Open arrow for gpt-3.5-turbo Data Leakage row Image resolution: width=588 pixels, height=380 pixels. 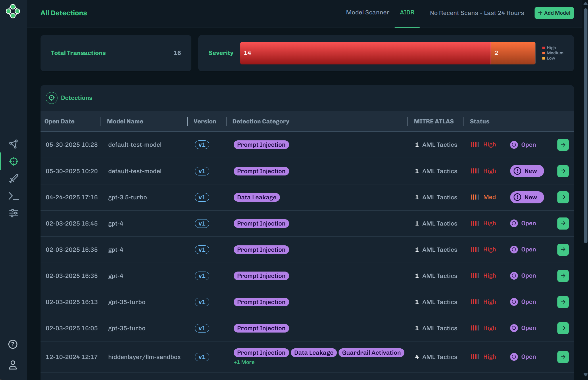click(563, 197)
